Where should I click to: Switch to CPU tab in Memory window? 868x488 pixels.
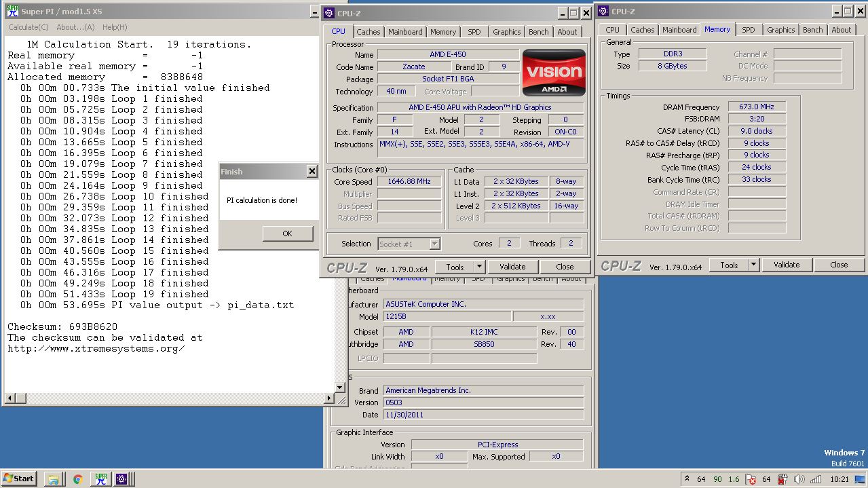click(x=613, y=30)
